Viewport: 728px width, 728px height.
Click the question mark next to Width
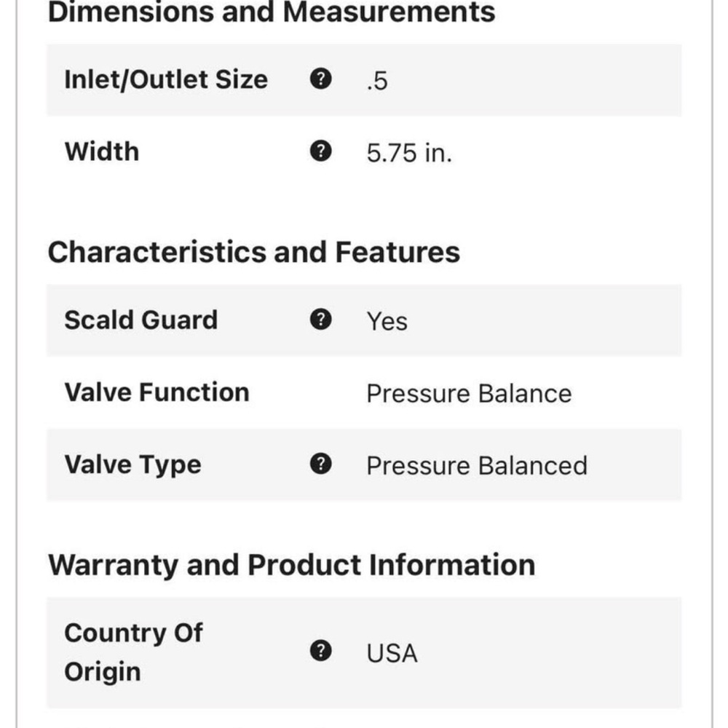(x=320, y=151)
